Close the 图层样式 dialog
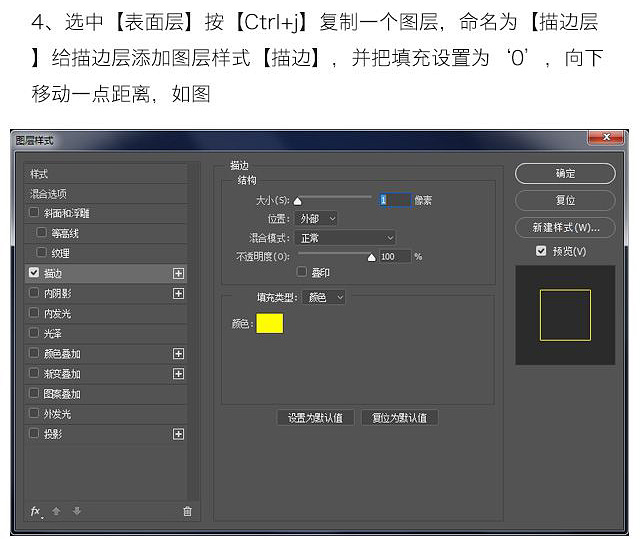The height and width of the screenshot is (539, 640). click(606, 137)
